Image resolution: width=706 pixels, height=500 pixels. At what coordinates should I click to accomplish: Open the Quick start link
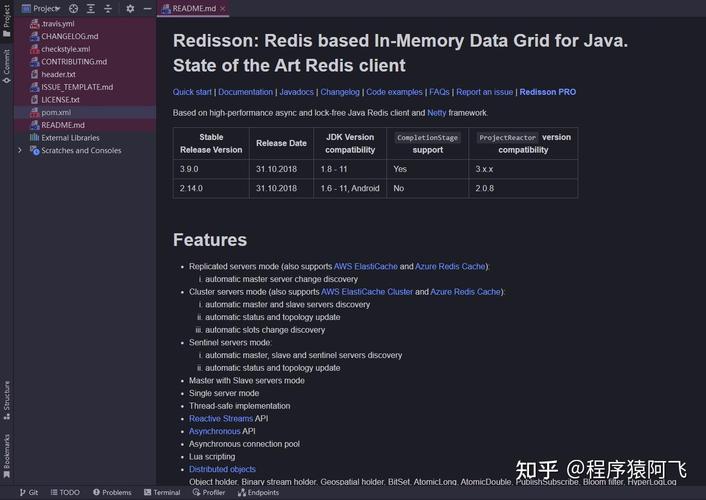coord(192,92)
